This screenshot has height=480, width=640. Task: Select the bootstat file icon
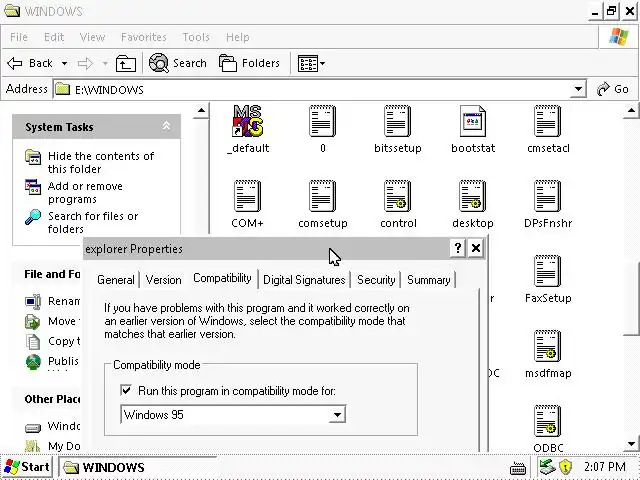[x=473, y=121]
